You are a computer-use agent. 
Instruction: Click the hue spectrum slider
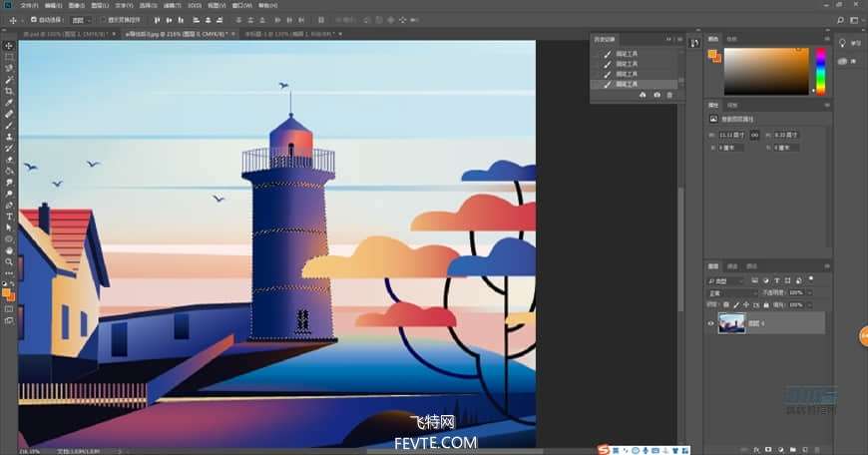tap(821, 72)
